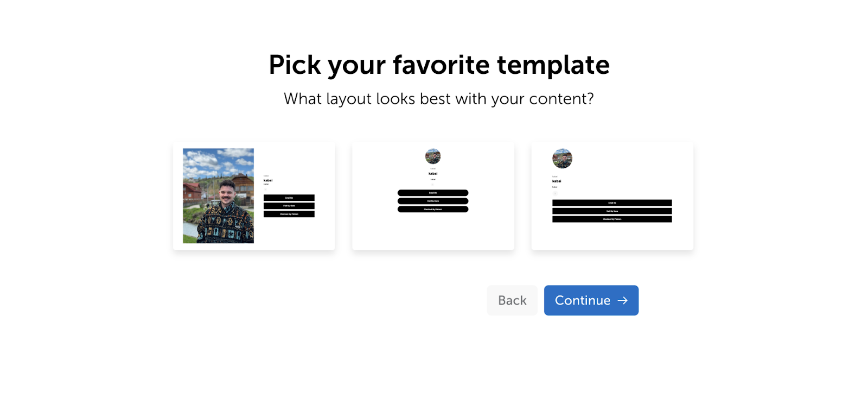Screen dimensions: 868x417
Task: Go back with the Back button
Action: (x=512, y=300)
